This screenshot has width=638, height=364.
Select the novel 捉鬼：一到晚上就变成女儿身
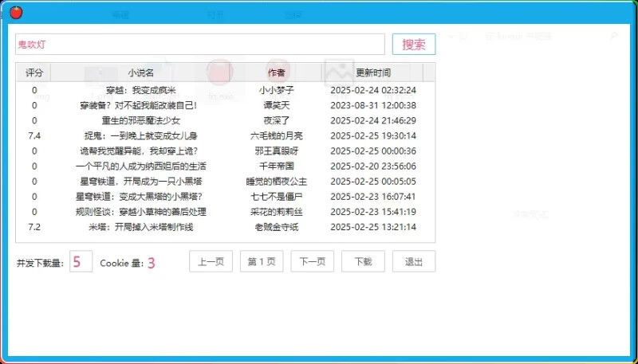(x=140, y=136)
